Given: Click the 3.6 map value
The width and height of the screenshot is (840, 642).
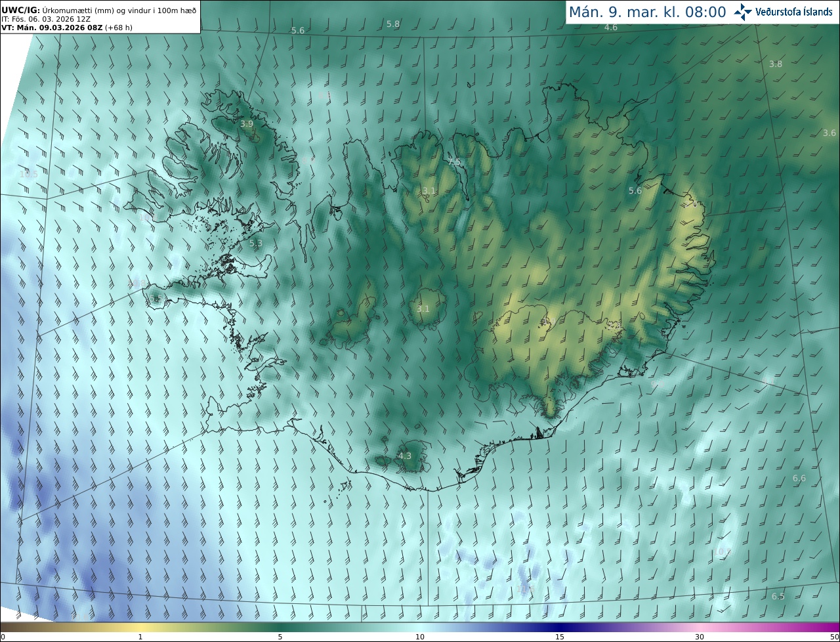Looking at the screenshot, I should coord(829,133).
